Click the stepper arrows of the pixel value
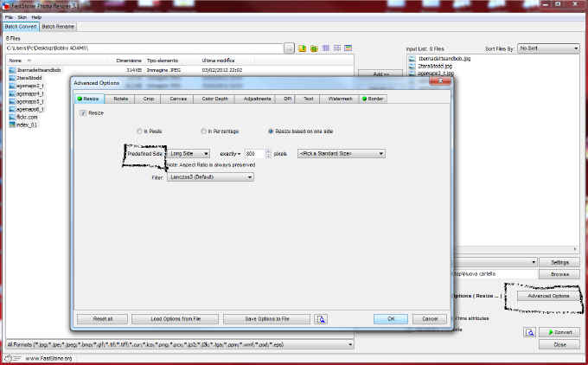Screen dimensions: 588x365 coord(268,154)
